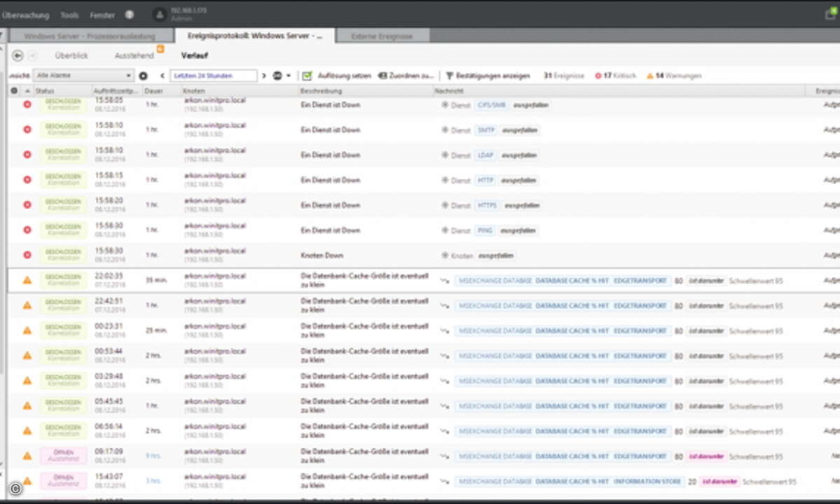Click the Auflösung setzen button

tap(337, 76)
